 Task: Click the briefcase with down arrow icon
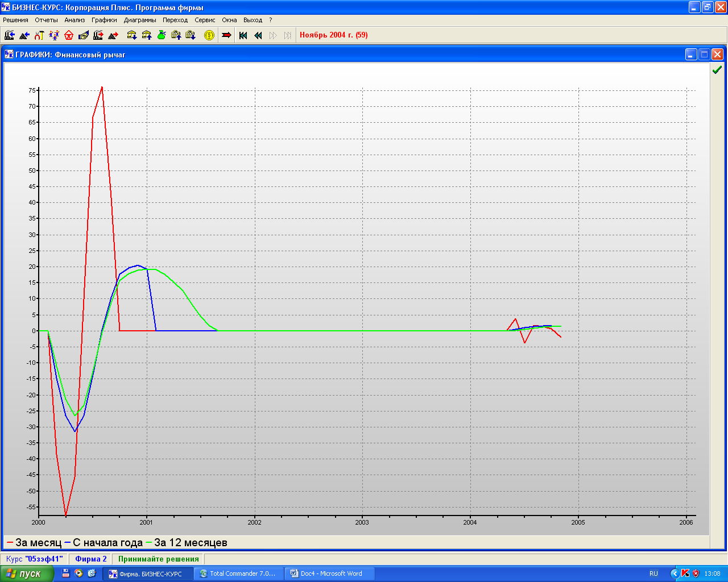tap(191, 35)
